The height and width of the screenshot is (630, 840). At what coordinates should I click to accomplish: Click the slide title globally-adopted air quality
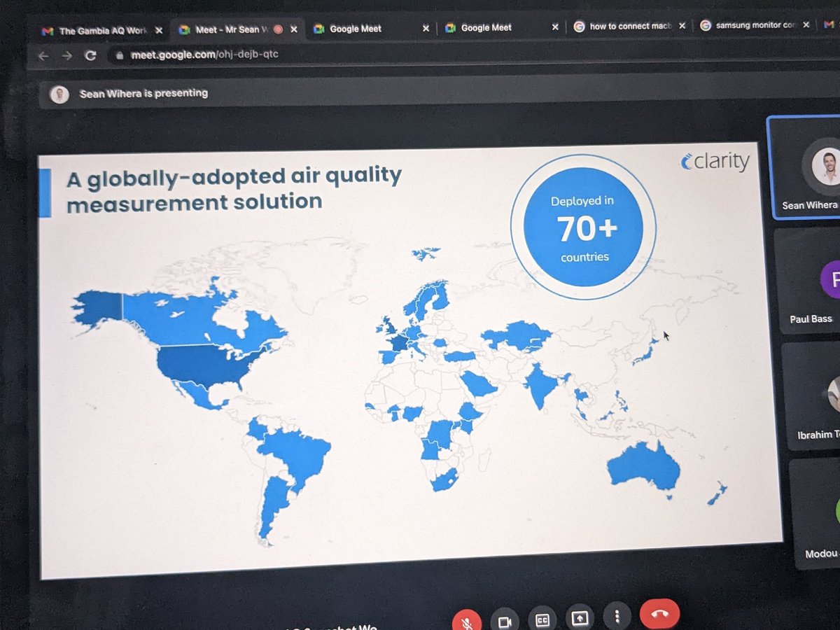(x=234, y=188)
